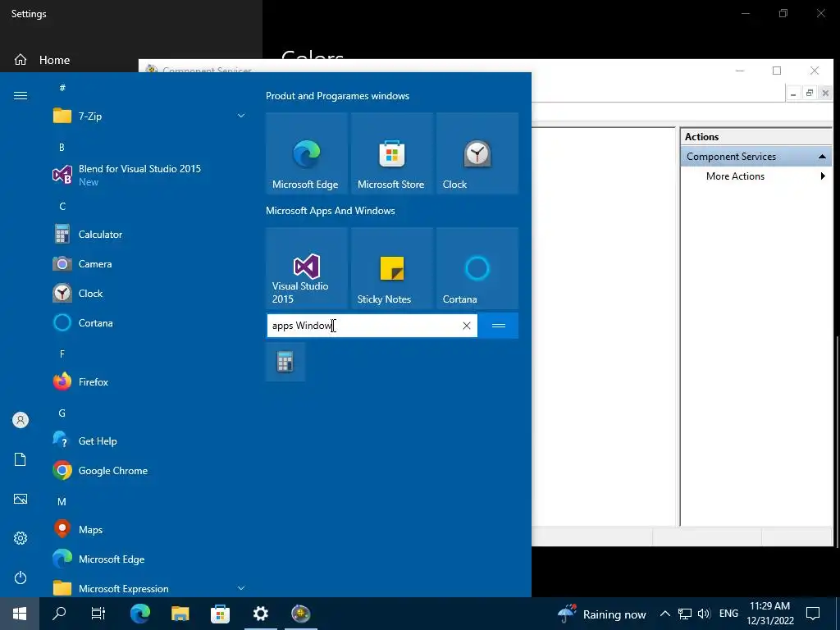Jump to letter G in app list
840x630 pixels.
(x=62, y=413)
